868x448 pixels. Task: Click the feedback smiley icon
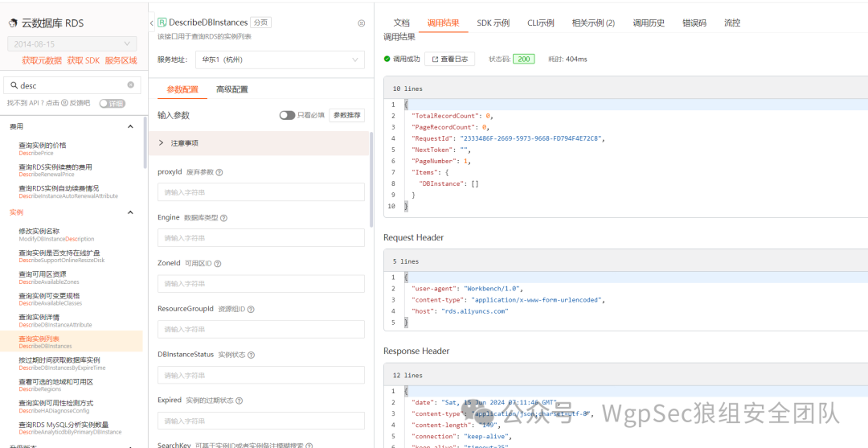pos(64,103)
